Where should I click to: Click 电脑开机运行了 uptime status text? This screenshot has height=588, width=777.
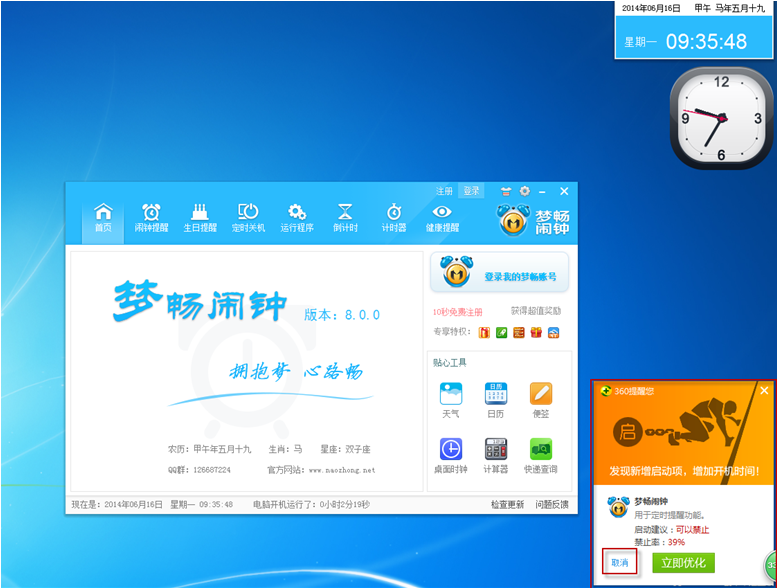point(311,504)
